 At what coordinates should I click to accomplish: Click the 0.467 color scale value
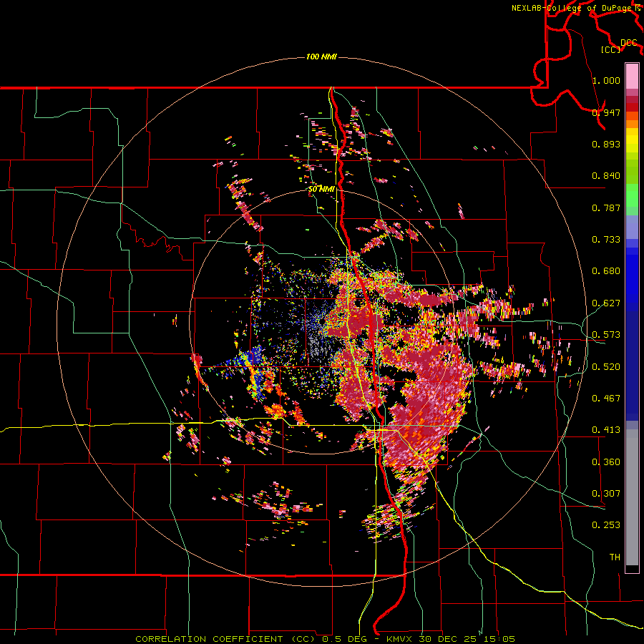pyautogui.click(x=606, y=399)
